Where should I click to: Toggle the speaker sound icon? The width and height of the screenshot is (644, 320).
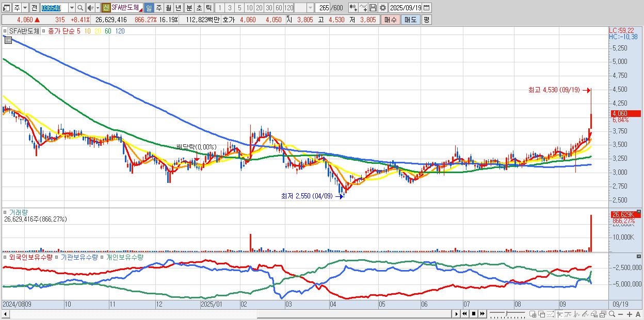click(x=90, y=8)
